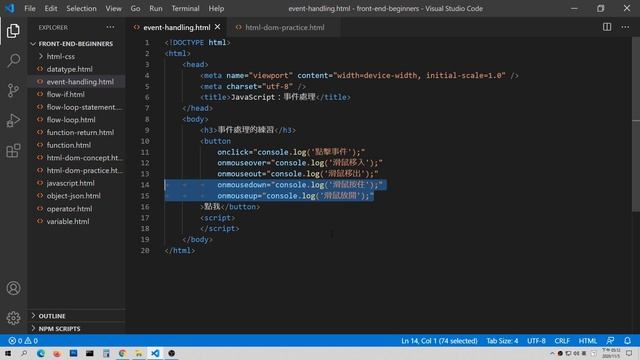
Task: Open flow-if.html file
Action: pyautogui.click(x=65, y=94)
